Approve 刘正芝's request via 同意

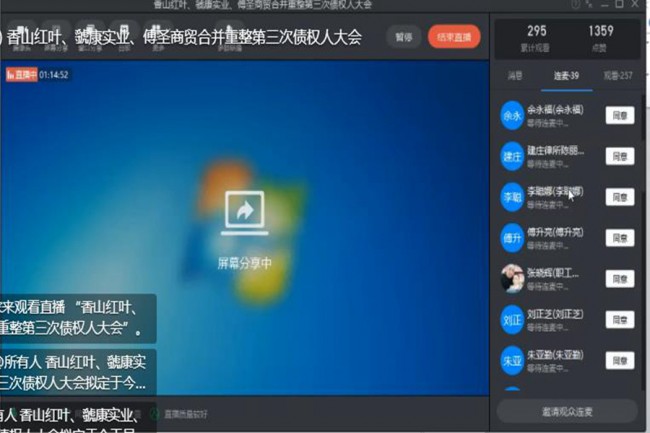(620, 319)
